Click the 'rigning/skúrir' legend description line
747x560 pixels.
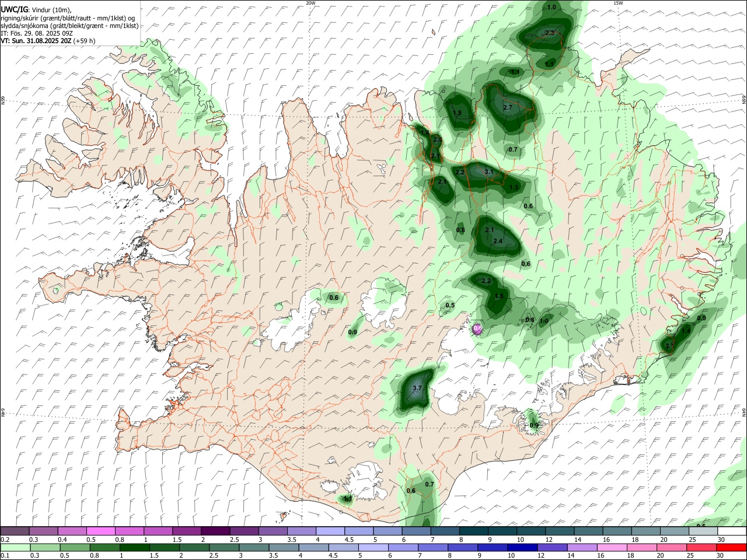tap(68, 17)
